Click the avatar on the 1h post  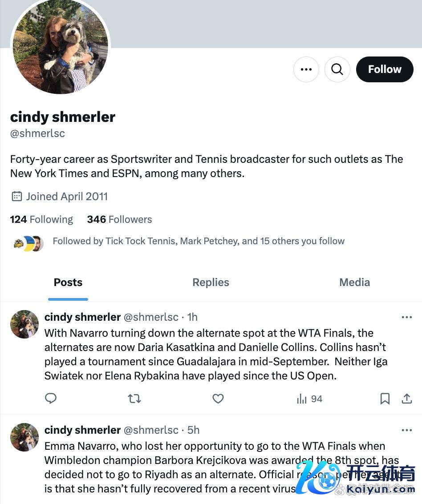click(x=24, y=324)
